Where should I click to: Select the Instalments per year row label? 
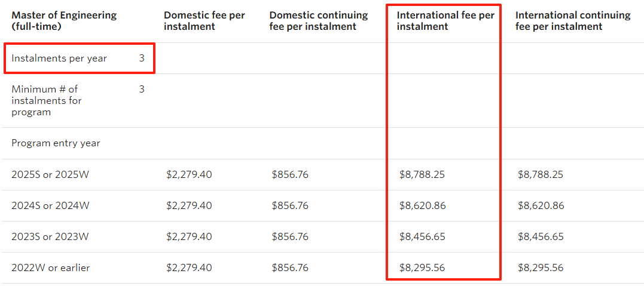point(59,59)
